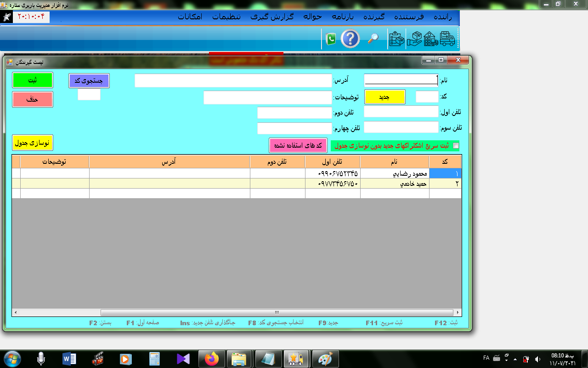Image resolution: width=588 pixels, height=368 pixels.
Task: Click the نوسازی جدول button
Action: coord(33,143)
